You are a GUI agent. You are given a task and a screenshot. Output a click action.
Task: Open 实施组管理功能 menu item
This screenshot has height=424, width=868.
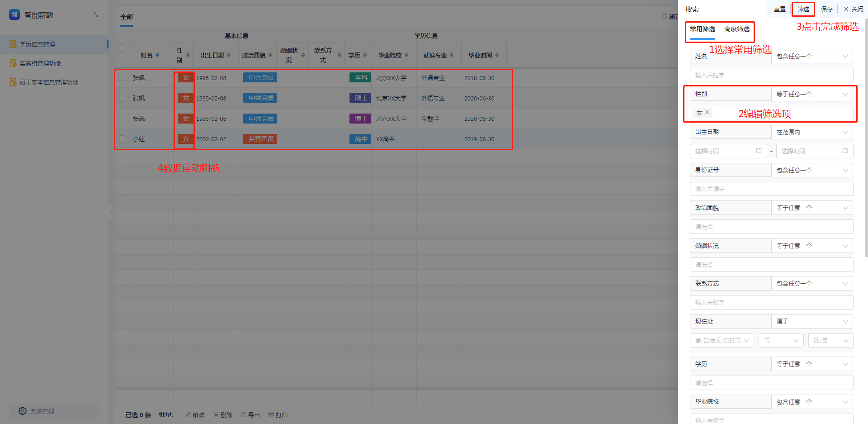pyautogui.click(x=54, y=63)
